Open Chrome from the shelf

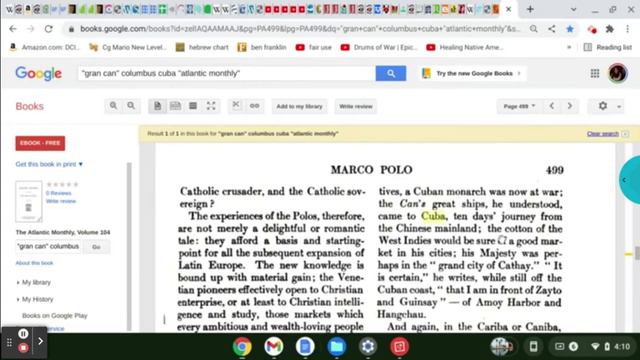coord(242,347)
